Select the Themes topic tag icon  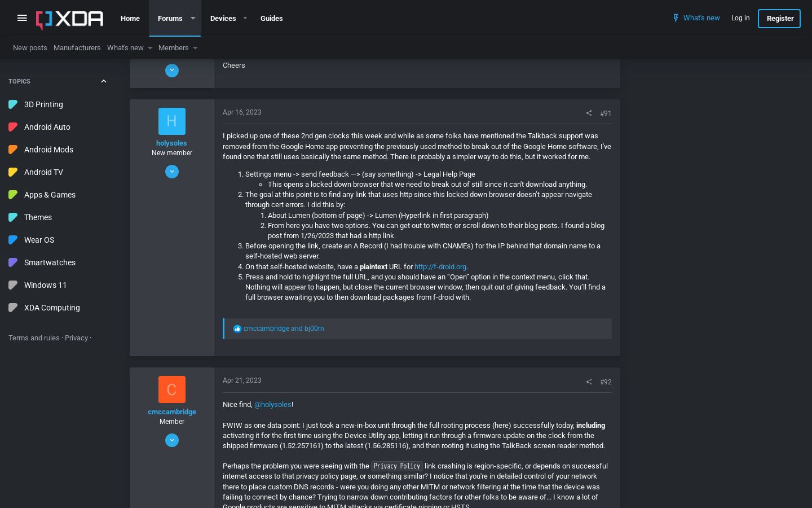14,217
